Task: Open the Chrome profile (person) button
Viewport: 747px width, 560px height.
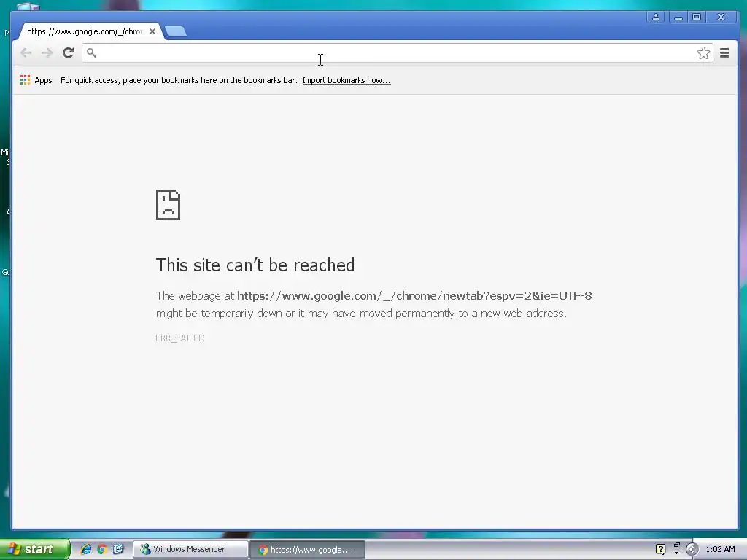Action: 656,17
